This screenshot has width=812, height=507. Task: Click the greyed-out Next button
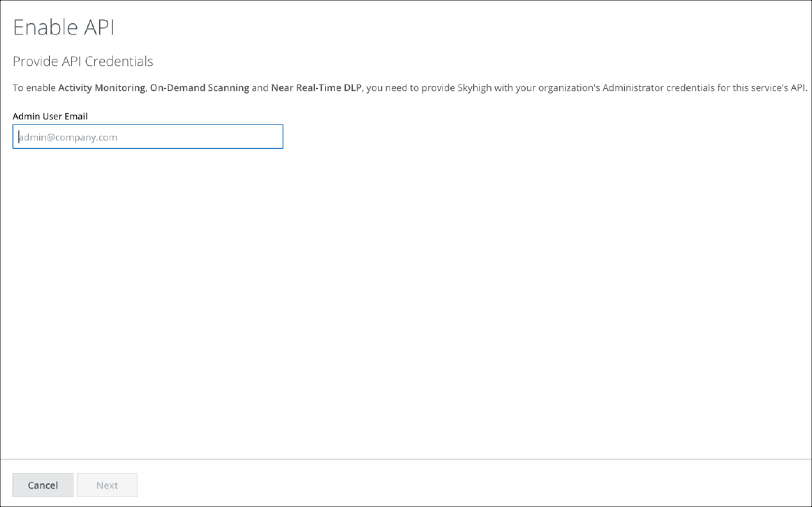pos(107,485)
